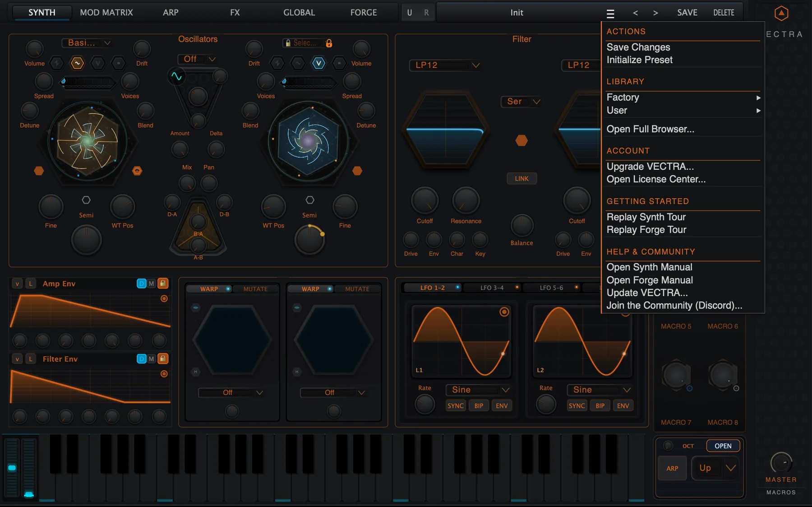Open the first warp panel 'Off' dropdown
This screenshot has height=507, width=812.
pos(232,392)
